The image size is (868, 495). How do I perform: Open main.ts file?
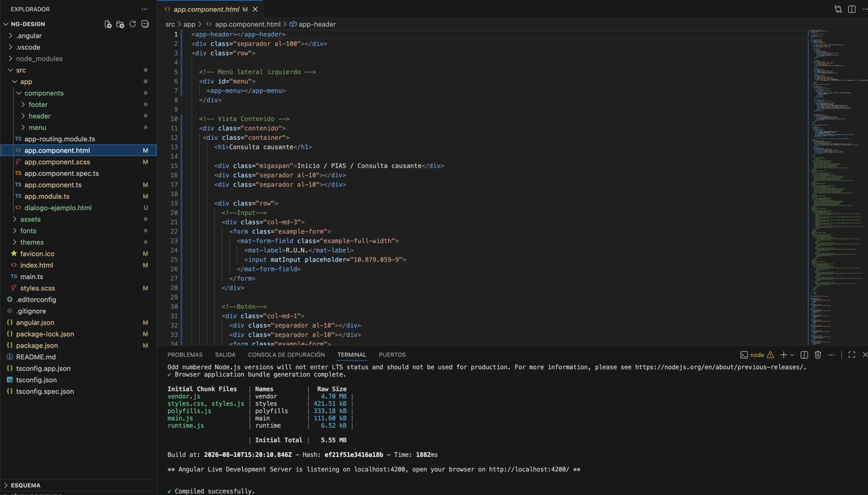coord(78,277)
